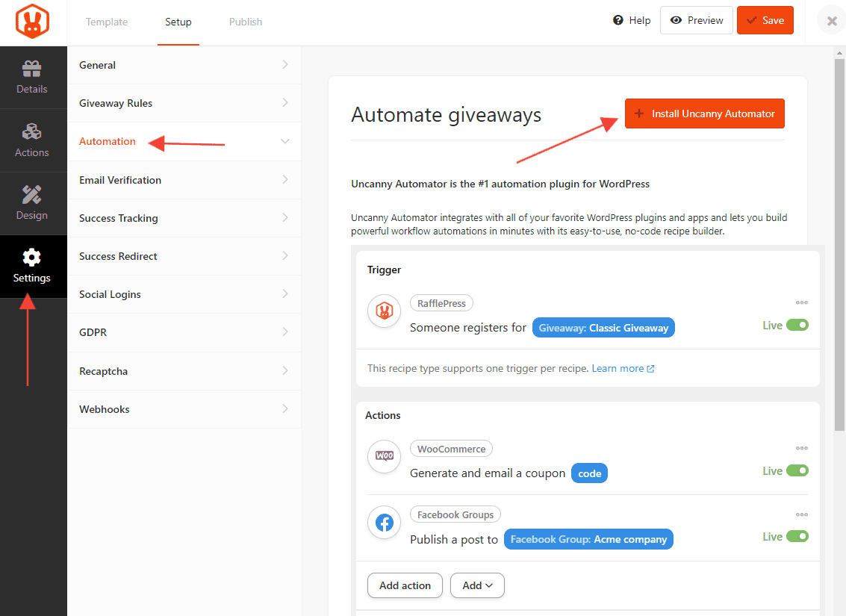Screen dimensions: 846x616
Task: Expand the Giveaway Rules section
Action: coord(184,103)
